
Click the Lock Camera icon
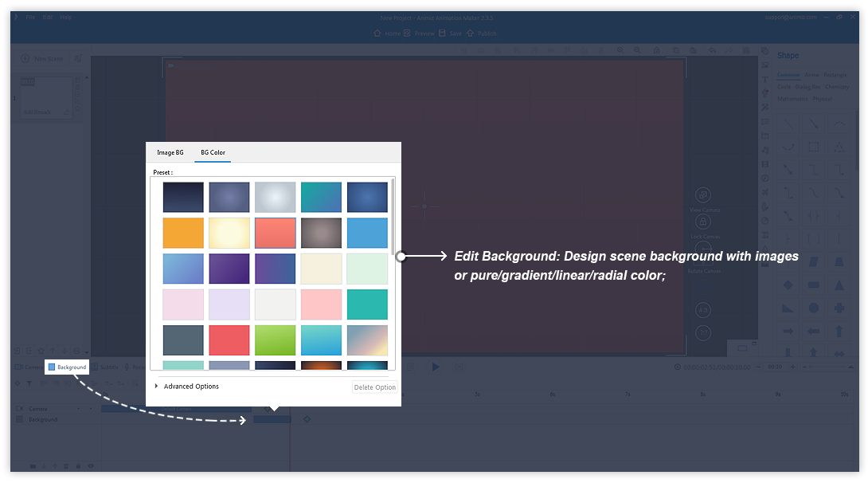[x=703, y=222]
